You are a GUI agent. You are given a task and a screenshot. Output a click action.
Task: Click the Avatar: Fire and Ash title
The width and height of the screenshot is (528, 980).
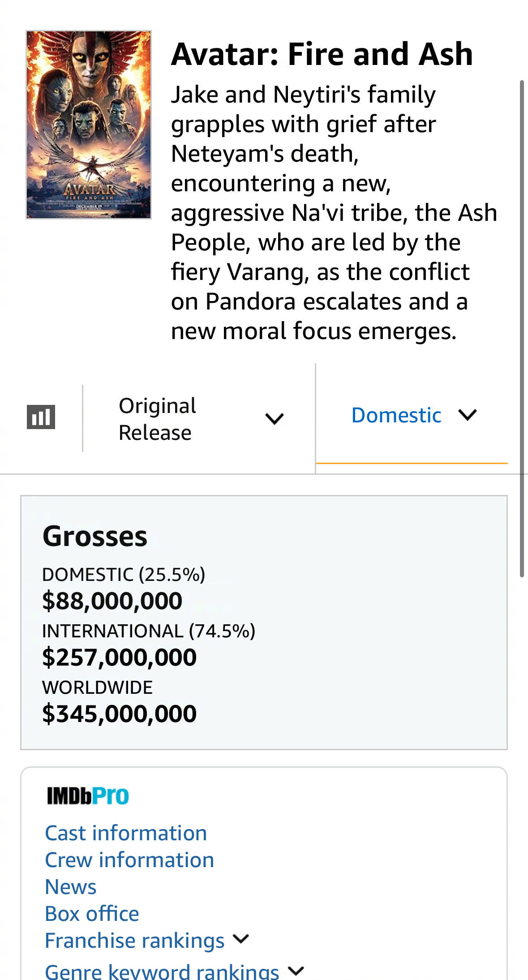[x=322, y=54]
